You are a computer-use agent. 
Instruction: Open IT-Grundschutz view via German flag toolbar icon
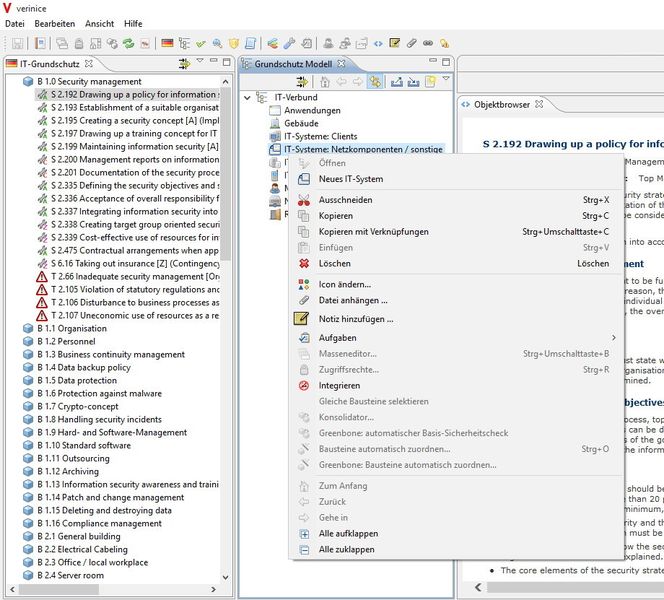pyautogui.click(x=167, y=43)
